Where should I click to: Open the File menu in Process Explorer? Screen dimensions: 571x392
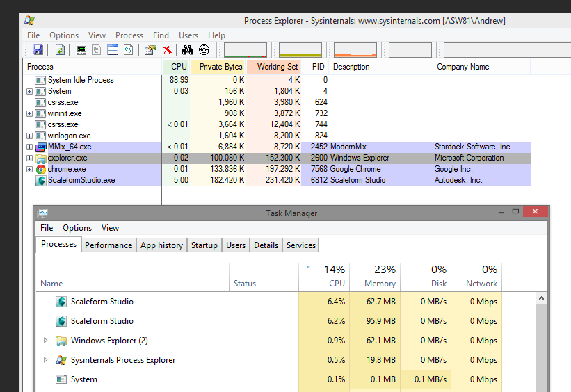[x=33, y=35]
